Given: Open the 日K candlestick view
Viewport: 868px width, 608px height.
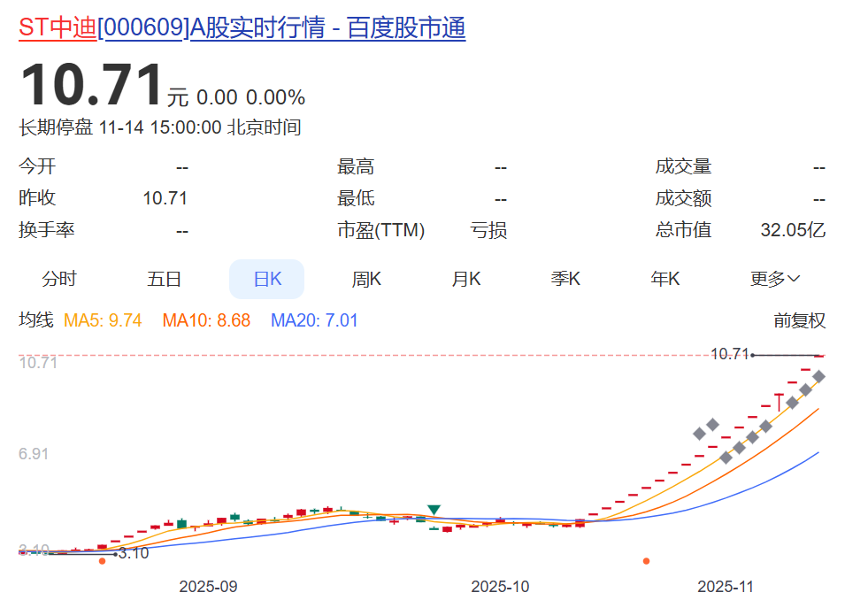Looking at the screenshot, I should (x=266, y=278).
